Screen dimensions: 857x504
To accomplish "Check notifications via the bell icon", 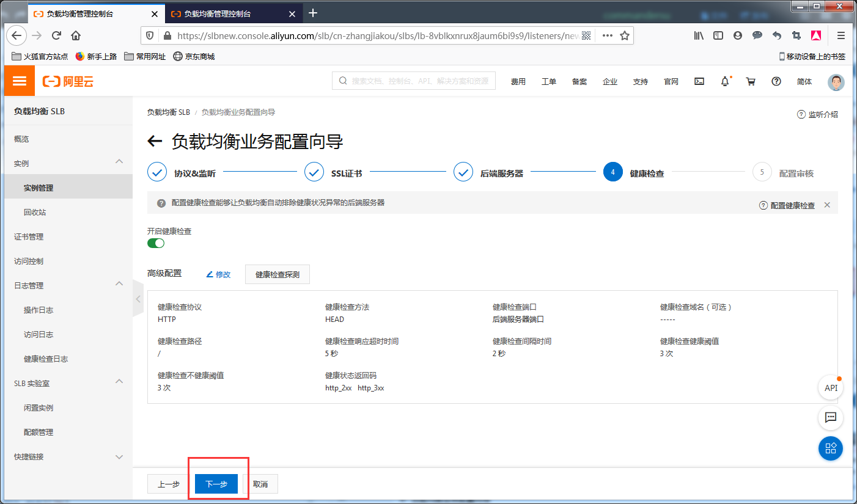I will 725,81.
